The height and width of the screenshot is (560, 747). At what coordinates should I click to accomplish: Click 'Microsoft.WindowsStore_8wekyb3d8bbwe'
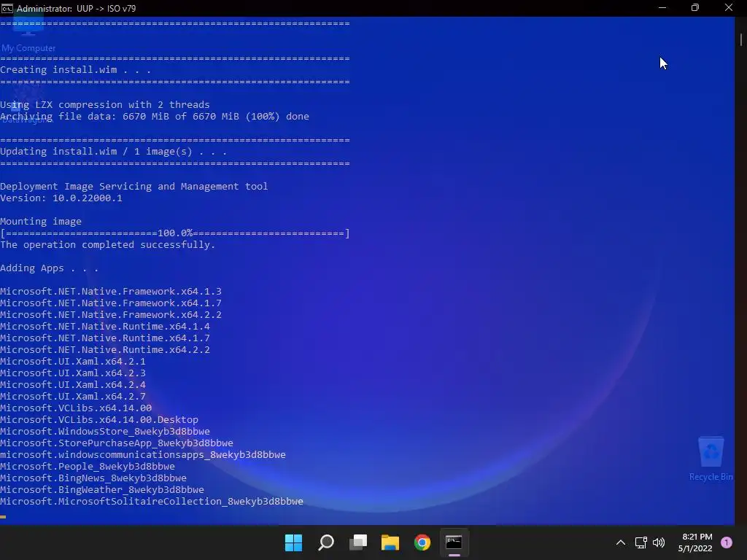click(x=105, y=432)
